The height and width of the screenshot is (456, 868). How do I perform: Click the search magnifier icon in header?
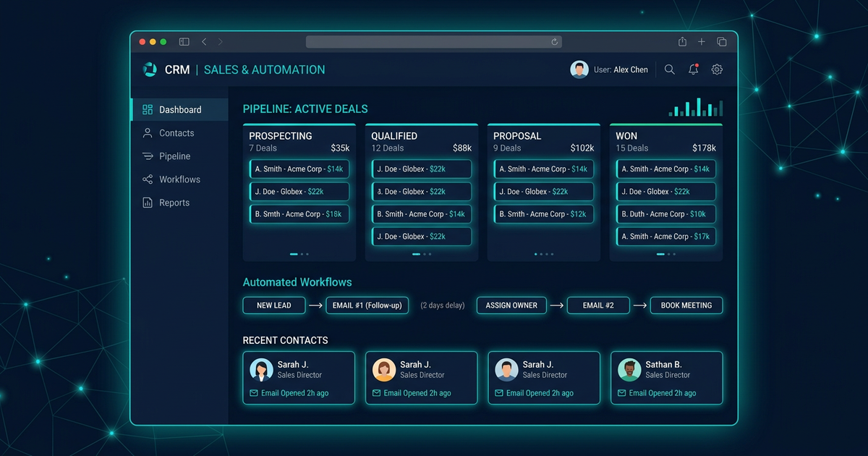click(x=670, y=69)
